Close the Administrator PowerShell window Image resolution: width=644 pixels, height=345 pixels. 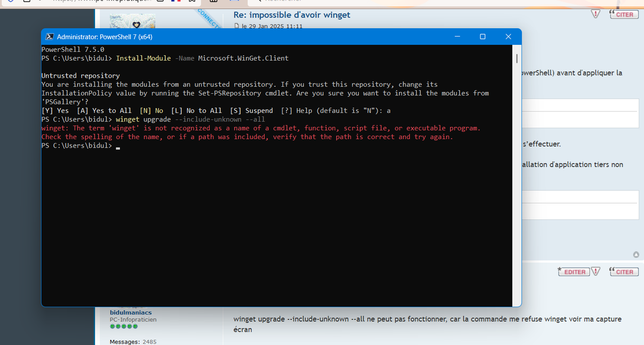coord(508,37)
